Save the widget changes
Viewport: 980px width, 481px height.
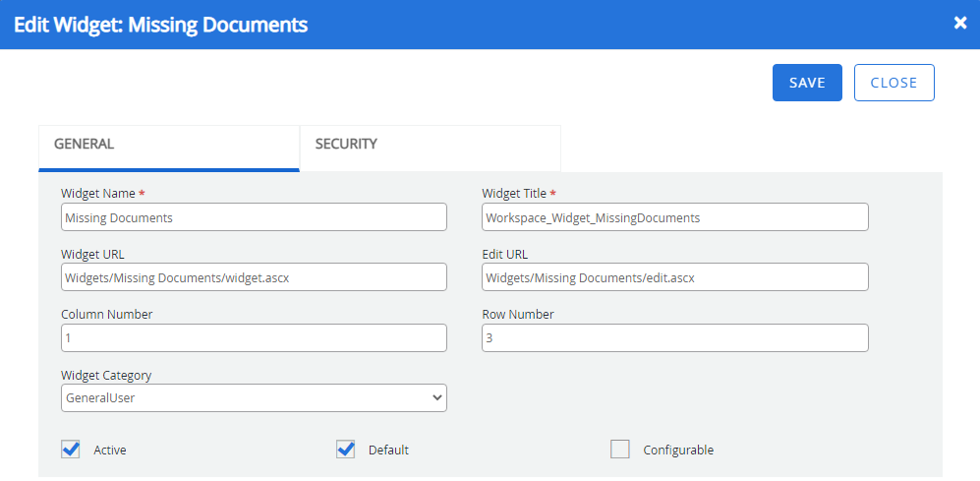point(807,83)
